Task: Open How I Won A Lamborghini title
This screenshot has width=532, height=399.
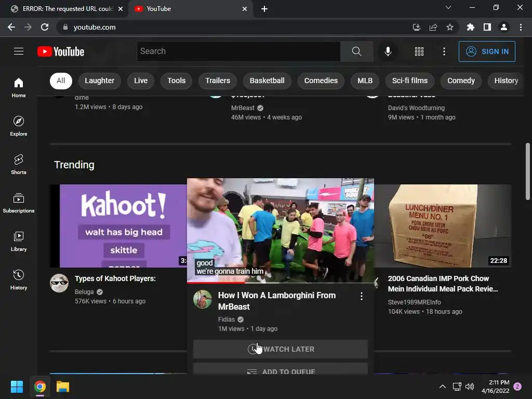Action: 276,301
